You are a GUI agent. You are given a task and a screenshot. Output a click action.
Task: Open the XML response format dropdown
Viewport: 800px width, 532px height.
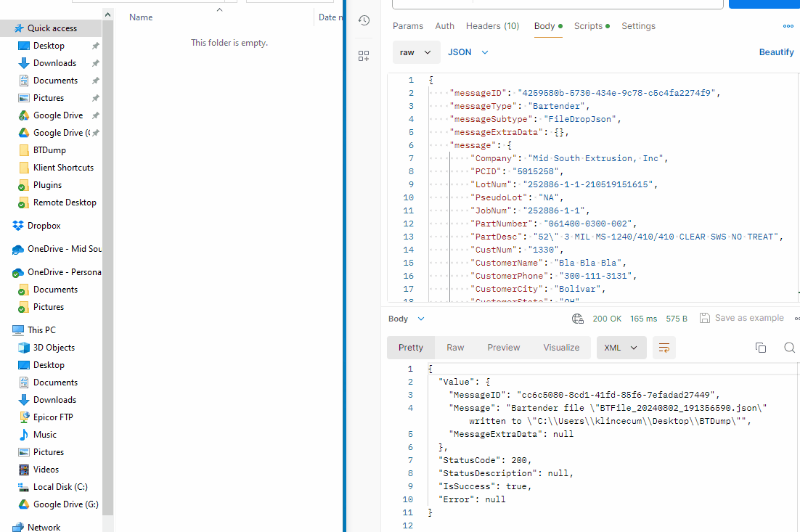pyautogui.click(x=621, y=348)
